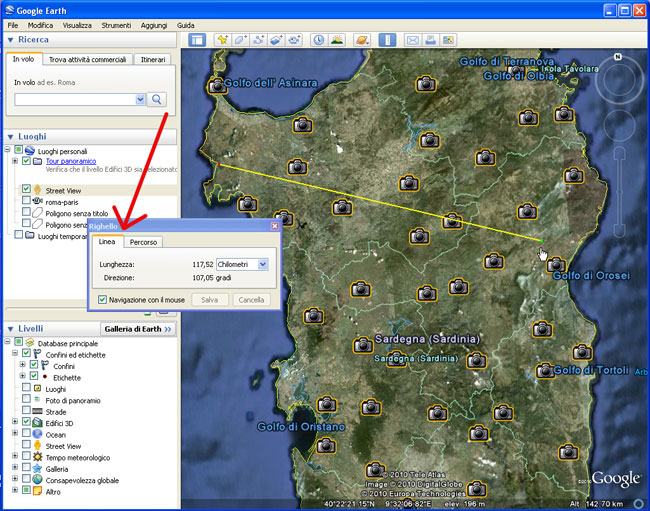The height and width of the screenshot is (511, 650).
Task: Click the camera icon next to Golfo di Orosei
Action: tap(556, 264)
